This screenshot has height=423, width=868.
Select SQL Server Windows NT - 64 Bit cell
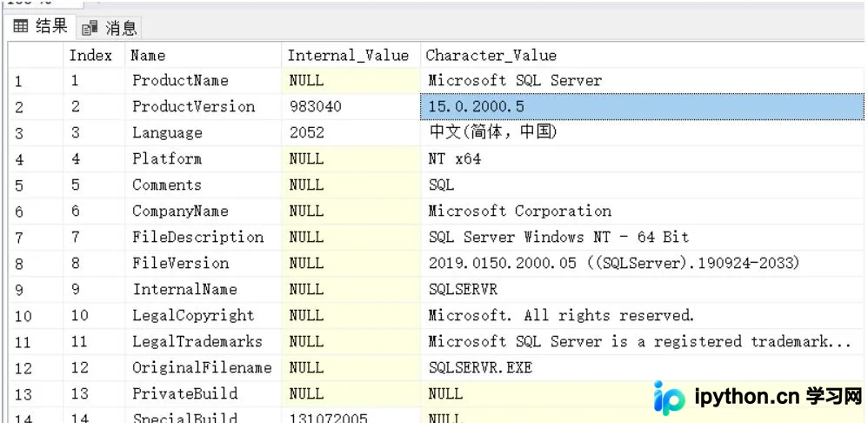pos(642,237)
